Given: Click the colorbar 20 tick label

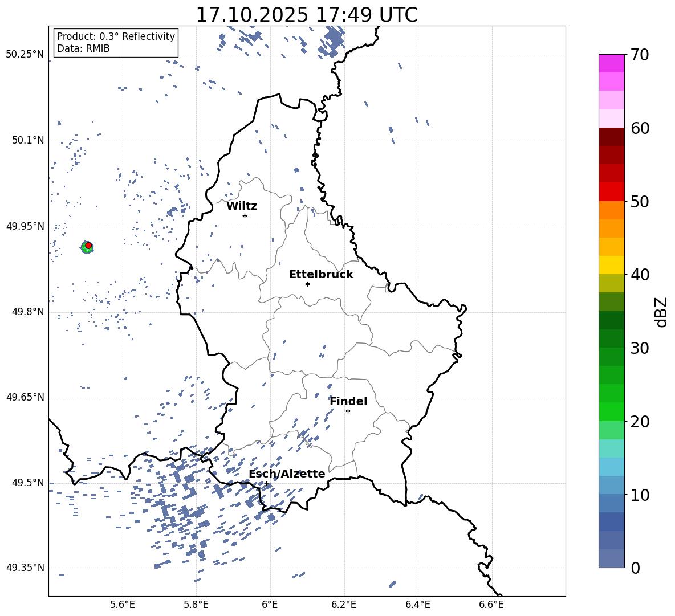Looking at the screenshot, I should click(639, 422).
